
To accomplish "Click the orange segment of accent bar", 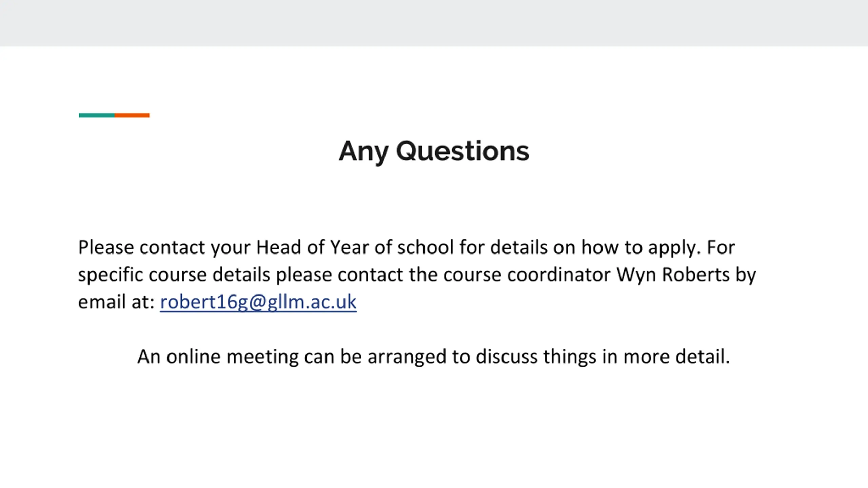I will [132, 115].
